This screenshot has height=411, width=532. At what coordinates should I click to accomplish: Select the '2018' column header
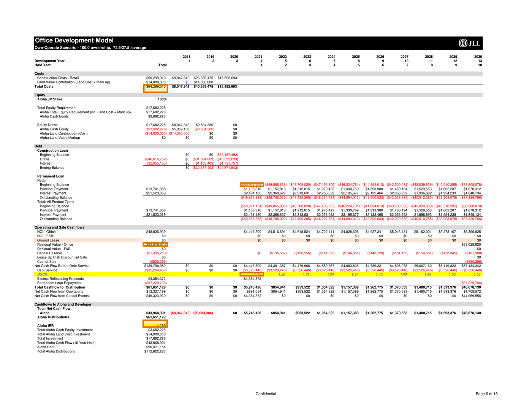point(187,57)
